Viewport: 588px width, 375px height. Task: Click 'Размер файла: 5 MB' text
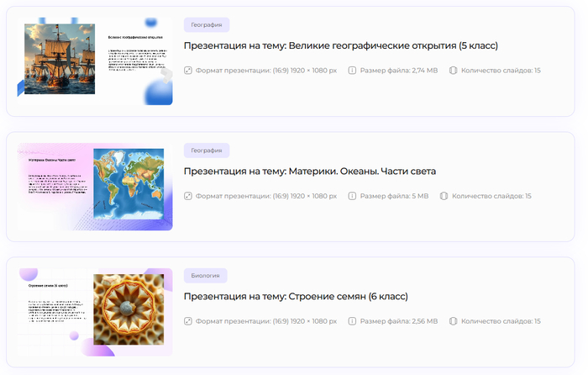[x=394, y=196]
